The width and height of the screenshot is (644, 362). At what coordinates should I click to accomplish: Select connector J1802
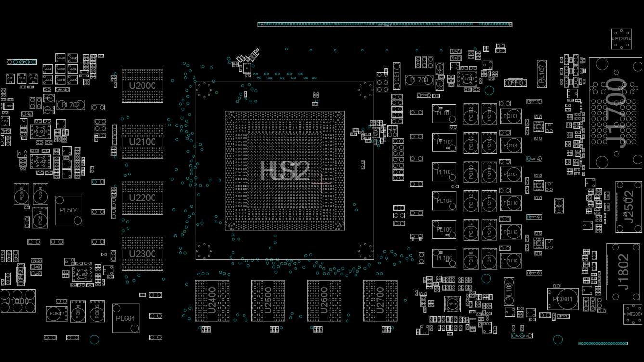click(x=624, y=272)
